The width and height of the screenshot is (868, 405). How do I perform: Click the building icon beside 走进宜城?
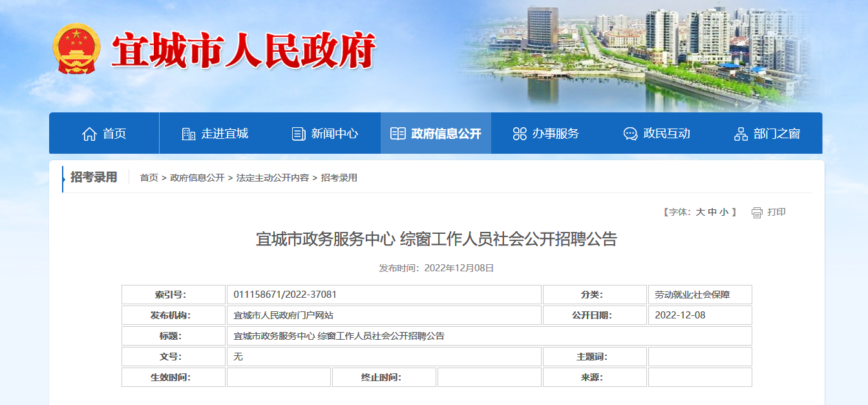tap(189, 134)
